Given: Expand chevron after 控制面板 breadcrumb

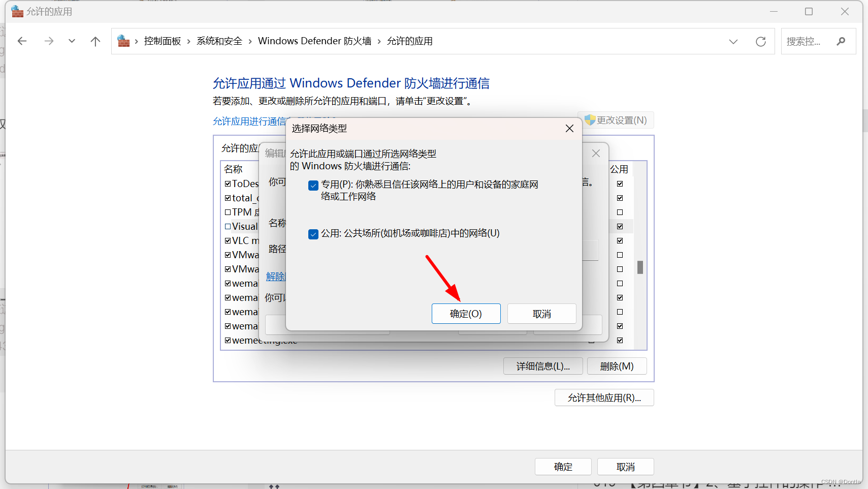Looking at the screenshot, I should [x=189, y=42].
